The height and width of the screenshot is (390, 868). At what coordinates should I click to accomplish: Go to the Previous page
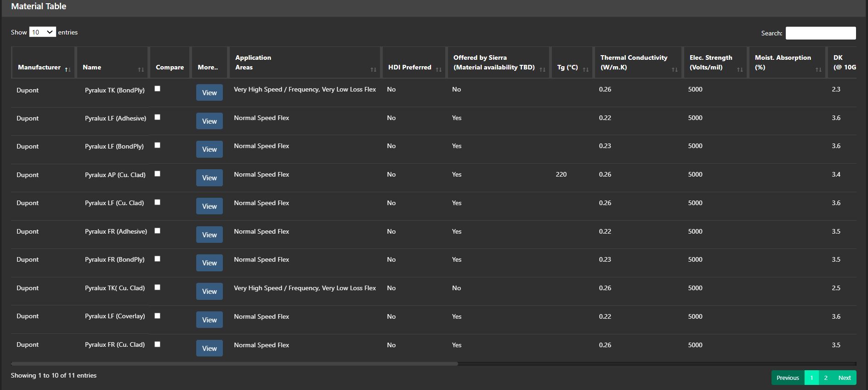[788, 378]
